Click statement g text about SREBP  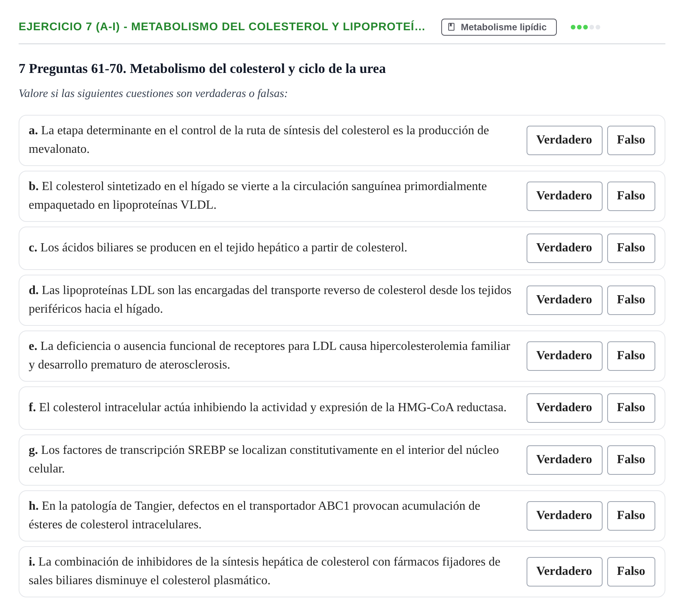(x=264, y=459)
